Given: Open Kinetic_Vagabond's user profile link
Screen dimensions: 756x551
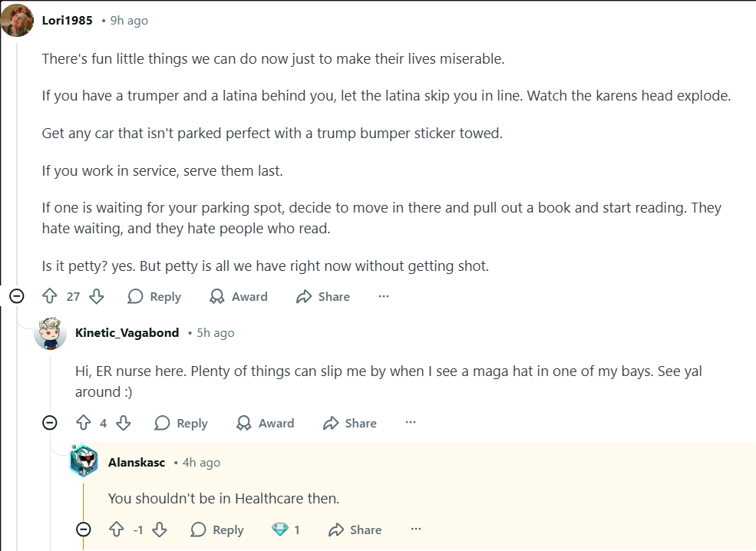Looking at the screenshot, I should point(127,333).
